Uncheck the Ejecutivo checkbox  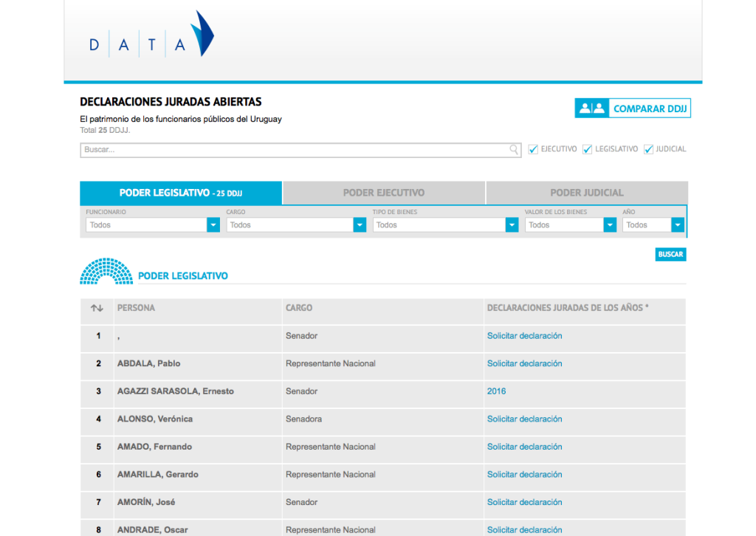coord(533,149)
